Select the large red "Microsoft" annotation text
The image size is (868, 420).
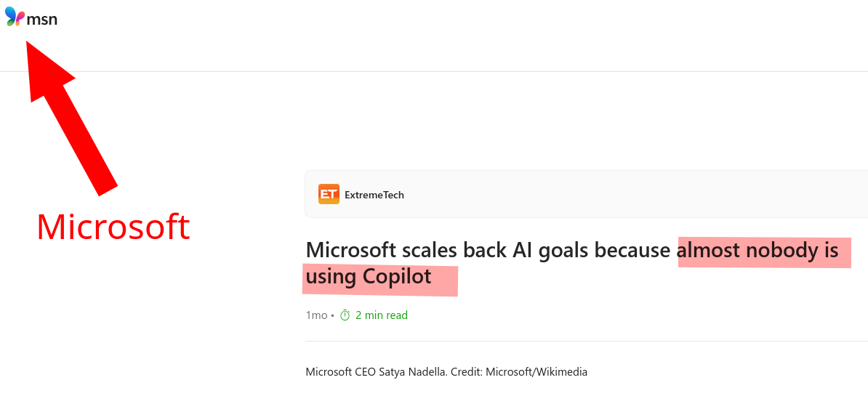coord(113,227)
